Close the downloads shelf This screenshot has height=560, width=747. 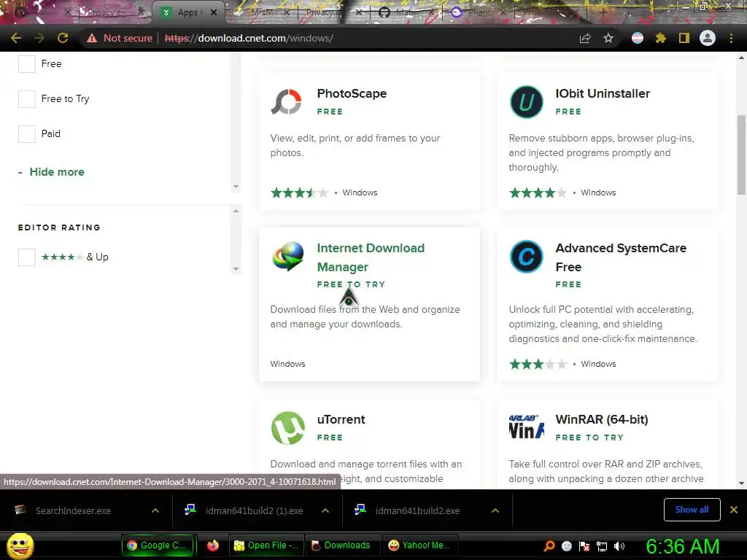pyautogui.click(x=734, y=510)
